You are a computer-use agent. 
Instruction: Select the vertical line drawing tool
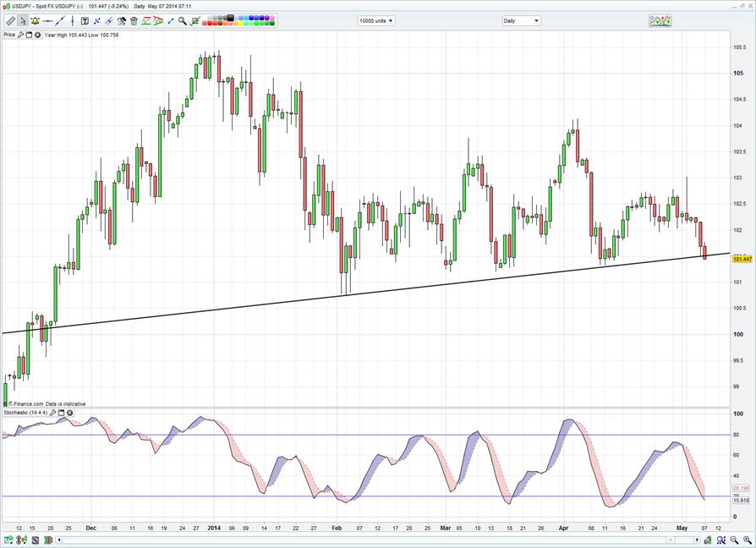coord(73,21)
